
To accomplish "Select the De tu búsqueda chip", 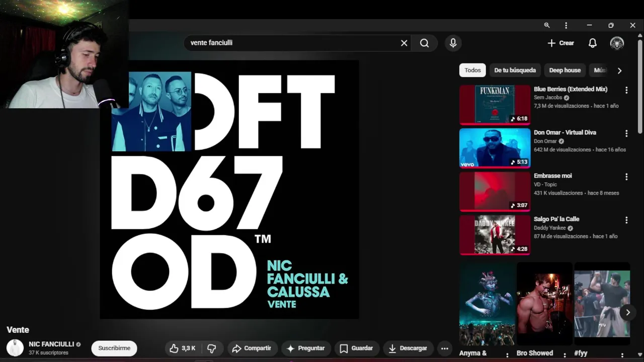I will point(515,70).
